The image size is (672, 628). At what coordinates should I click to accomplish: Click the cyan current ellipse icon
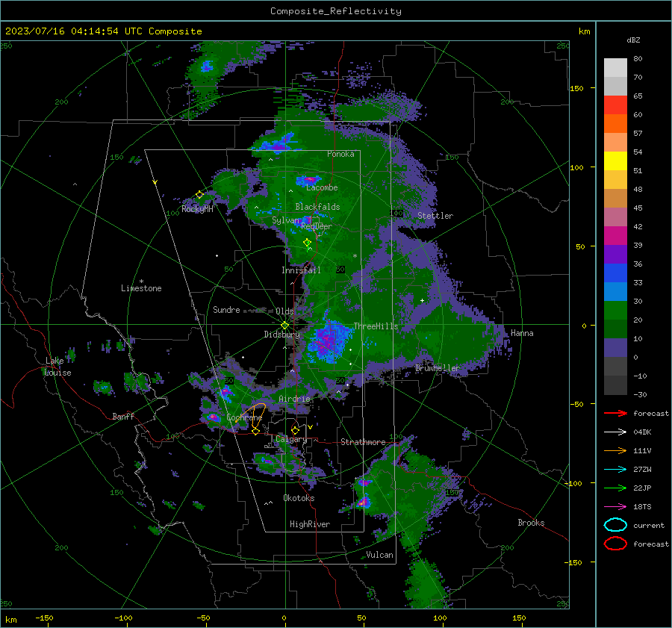coord(615,525)
